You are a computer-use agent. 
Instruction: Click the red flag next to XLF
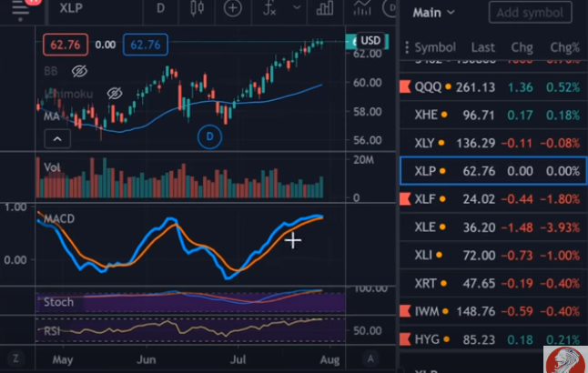point(405,199)
